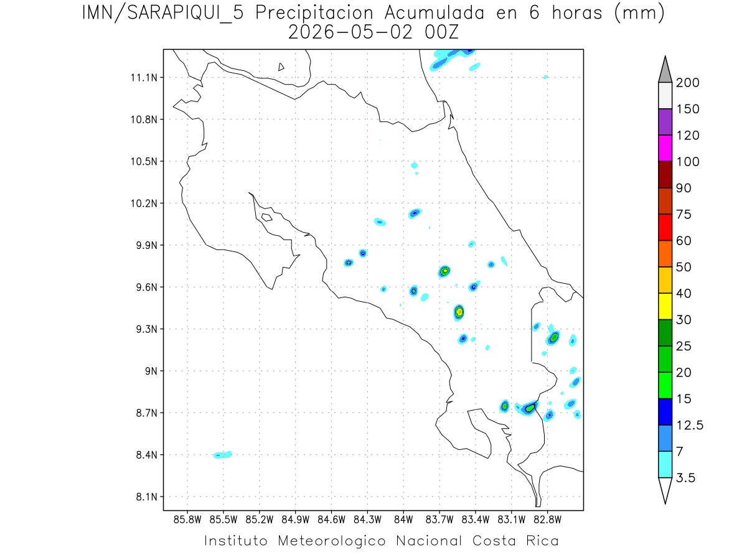Pick the cyan 3.5–7 mm legend swatch

tap(665, 464)
